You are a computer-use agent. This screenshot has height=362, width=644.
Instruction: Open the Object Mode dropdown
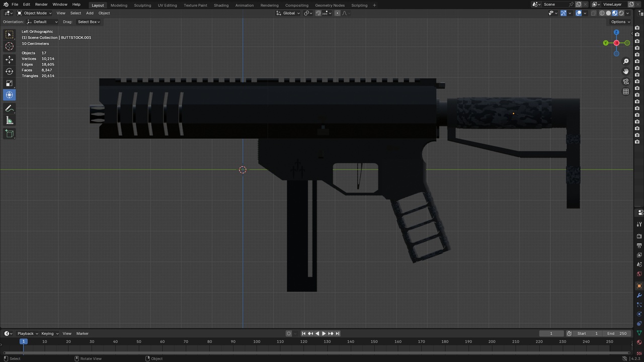click(x=35, y=13)
